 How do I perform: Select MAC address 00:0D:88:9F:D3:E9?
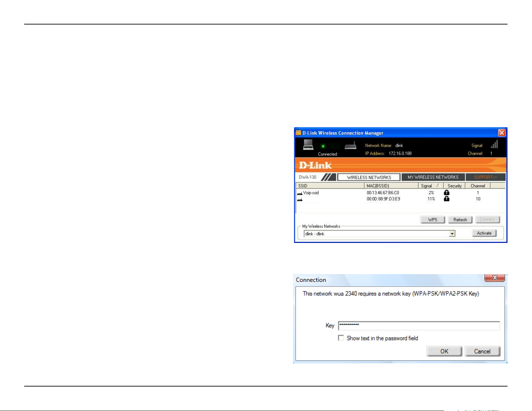click(383, 199)
